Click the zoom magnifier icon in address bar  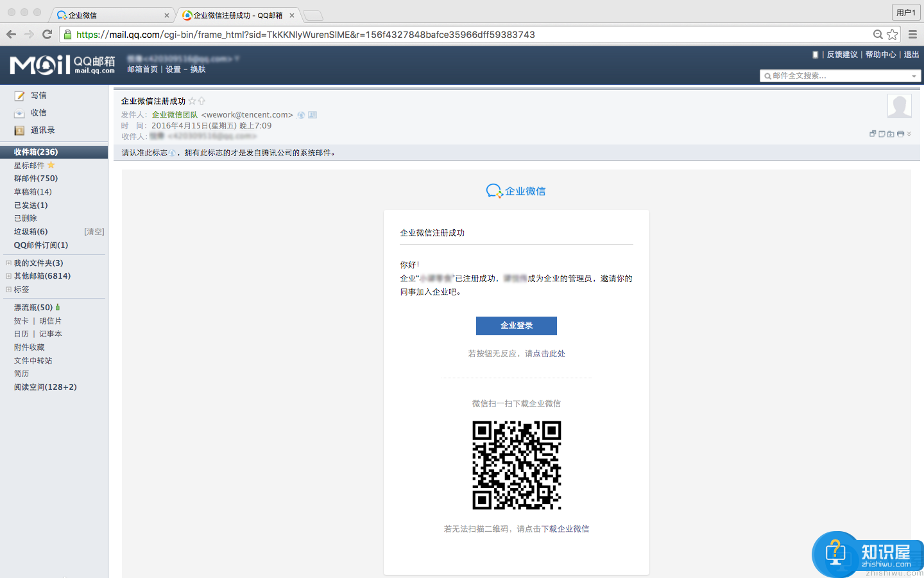point(878,34)
